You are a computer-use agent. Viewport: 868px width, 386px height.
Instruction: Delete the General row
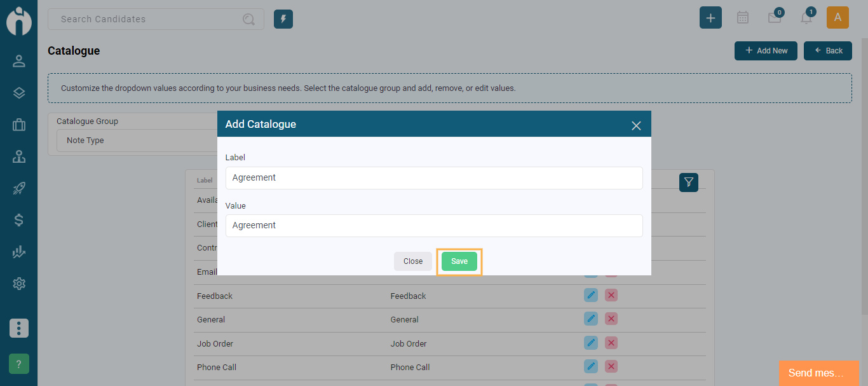point(611,319)
